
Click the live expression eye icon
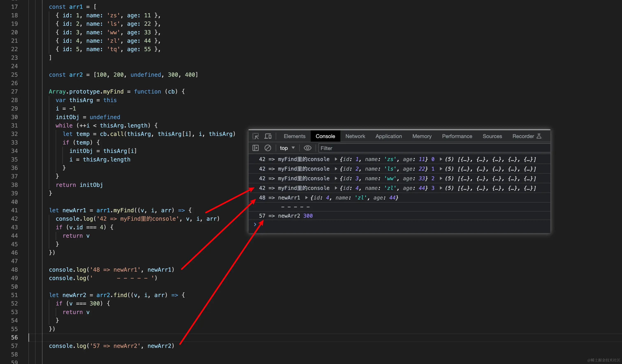tap(307, 148)
